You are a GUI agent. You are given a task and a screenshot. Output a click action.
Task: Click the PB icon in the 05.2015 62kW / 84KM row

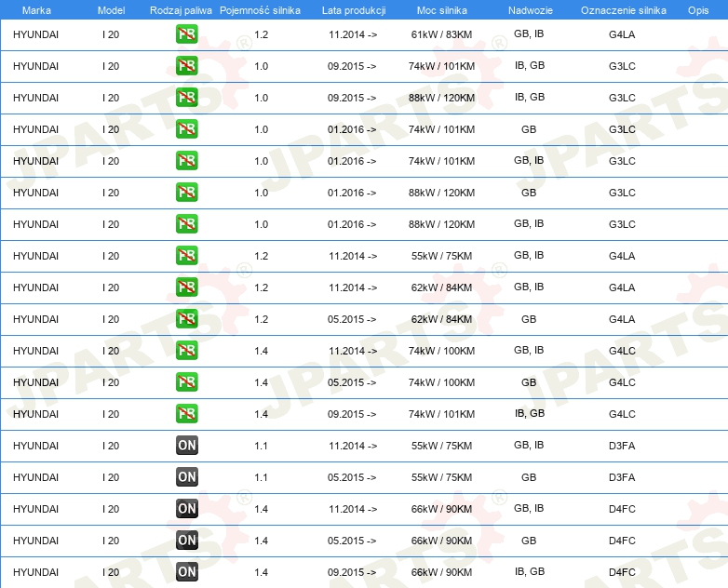(x=186, y=319)
